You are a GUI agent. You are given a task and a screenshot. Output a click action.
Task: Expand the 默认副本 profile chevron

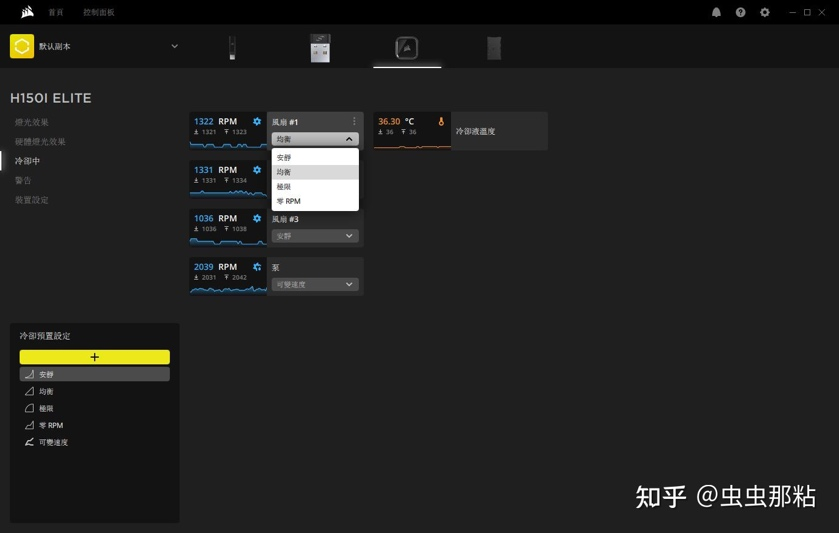(174, 46)
